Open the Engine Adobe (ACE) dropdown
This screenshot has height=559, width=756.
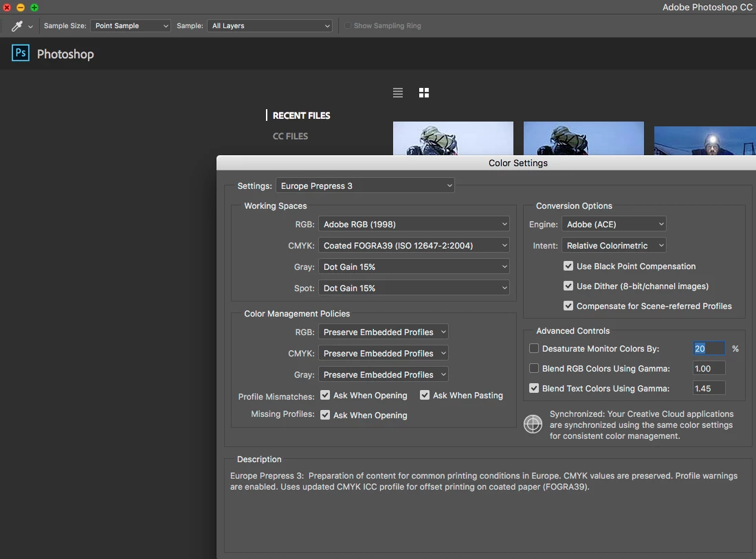pos(614,224)
